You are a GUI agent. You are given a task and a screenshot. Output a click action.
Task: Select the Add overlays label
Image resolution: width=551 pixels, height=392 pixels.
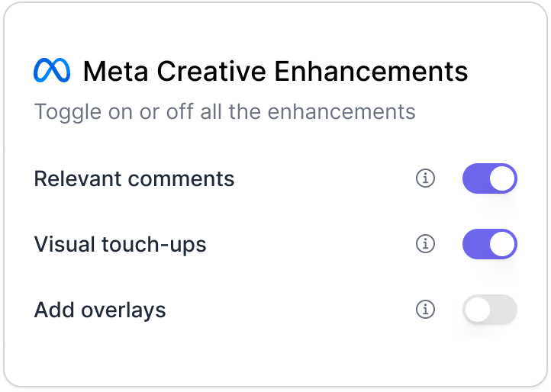point(100,310)
